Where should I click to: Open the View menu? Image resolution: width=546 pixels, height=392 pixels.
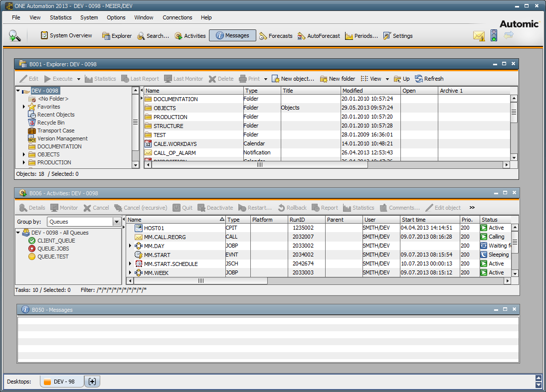pos(35,17)
